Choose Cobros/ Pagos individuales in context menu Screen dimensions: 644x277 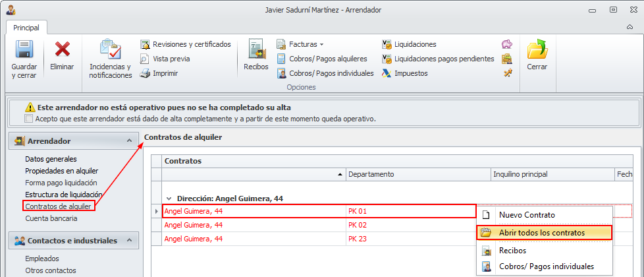click(544, 266)
